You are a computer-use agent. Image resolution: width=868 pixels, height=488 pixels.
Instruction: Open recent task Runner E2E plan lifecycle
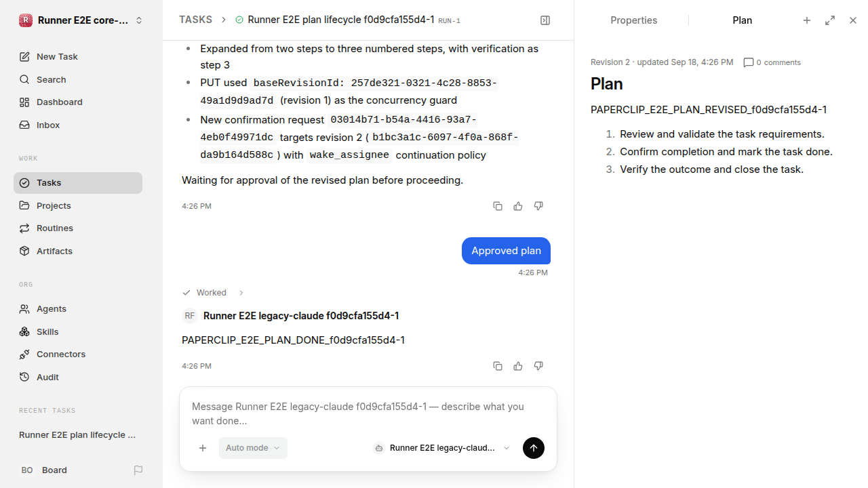pyautogui.click(x=78, y=435)
